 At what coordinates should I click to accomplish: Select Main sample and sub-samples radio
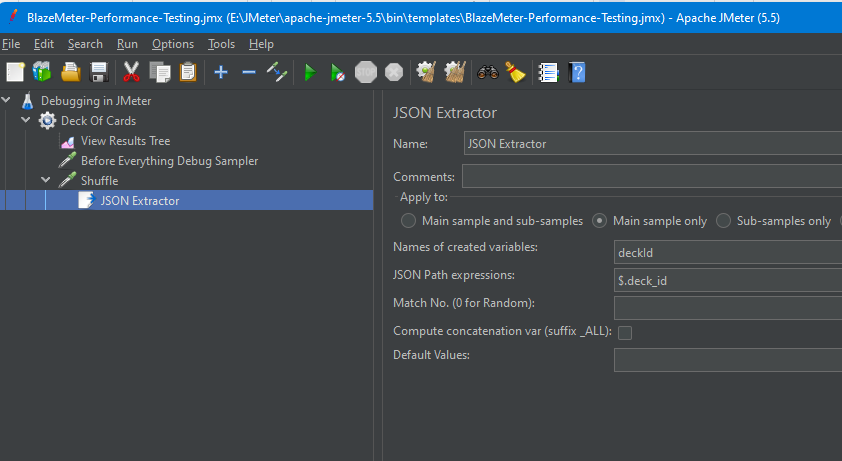tap(408, 221)
